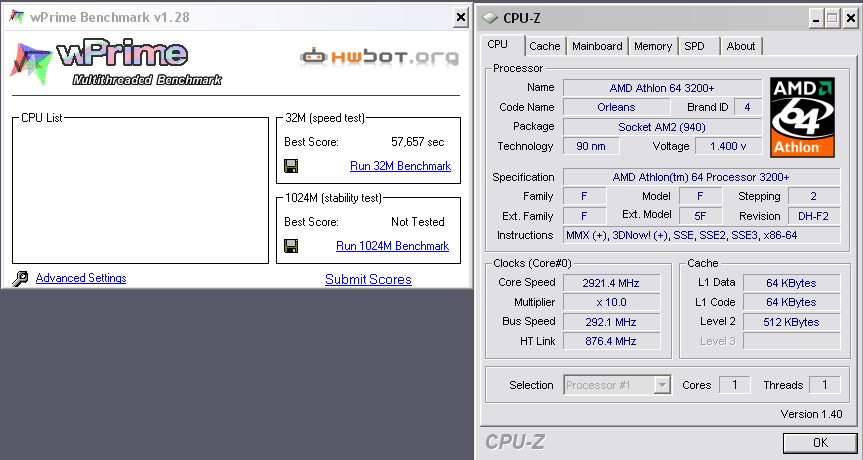Click the 'Orleans' code name value

coord(616,107)
